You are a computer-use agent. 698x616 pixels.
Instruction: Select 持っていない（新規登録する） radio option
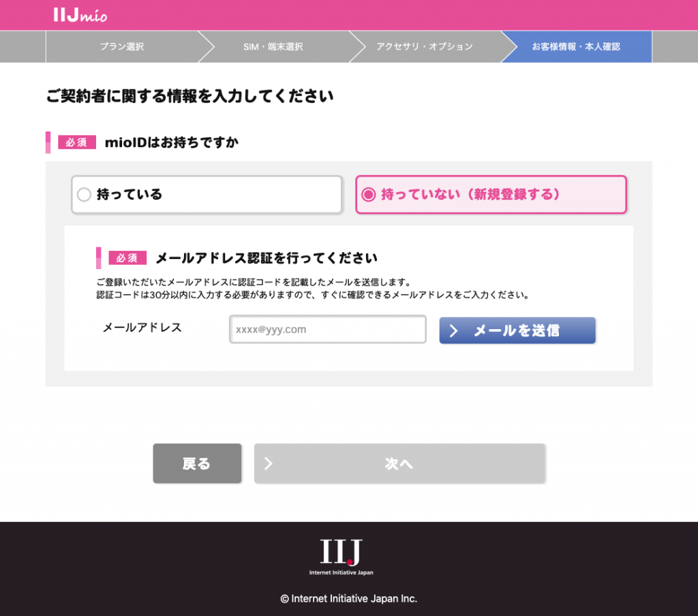click(x=491, y=194)
